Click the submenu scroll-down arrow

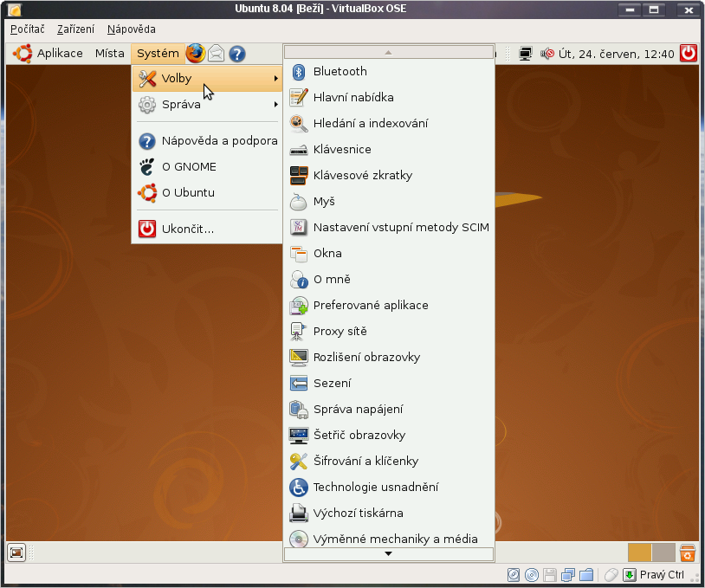pos(389,554)
